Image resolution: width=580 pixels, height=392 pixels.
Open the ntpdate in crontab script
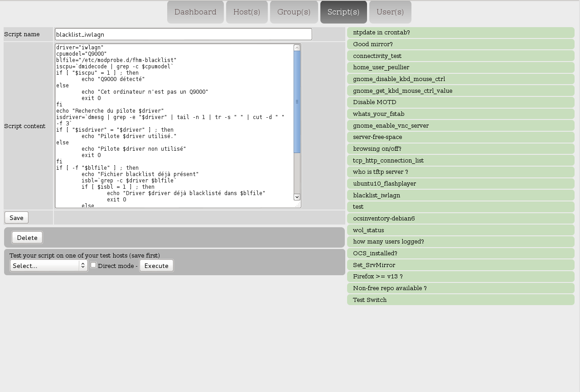(x=460, y=32)
